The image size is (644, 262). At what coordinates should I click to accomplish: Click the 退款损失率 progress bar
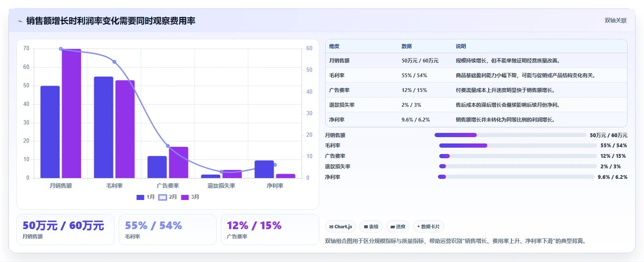[x=518, y=166]
